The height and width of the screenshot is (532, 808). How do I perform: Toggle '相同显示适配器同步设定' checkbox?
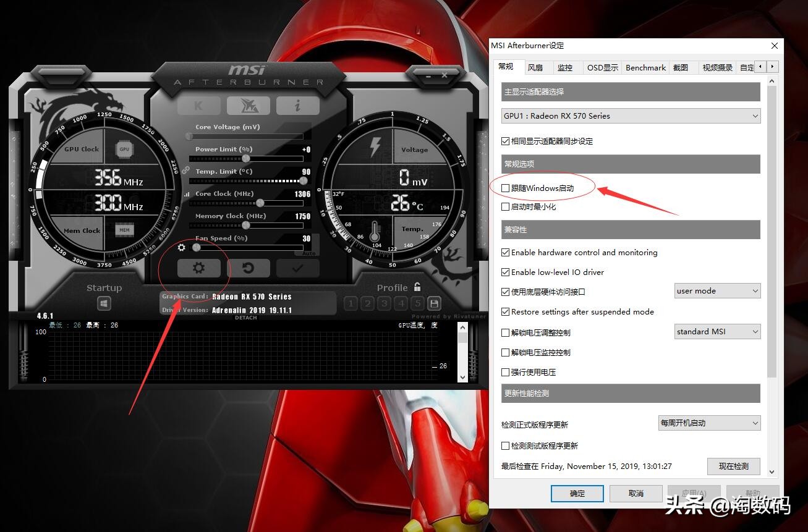pos(506,141)
